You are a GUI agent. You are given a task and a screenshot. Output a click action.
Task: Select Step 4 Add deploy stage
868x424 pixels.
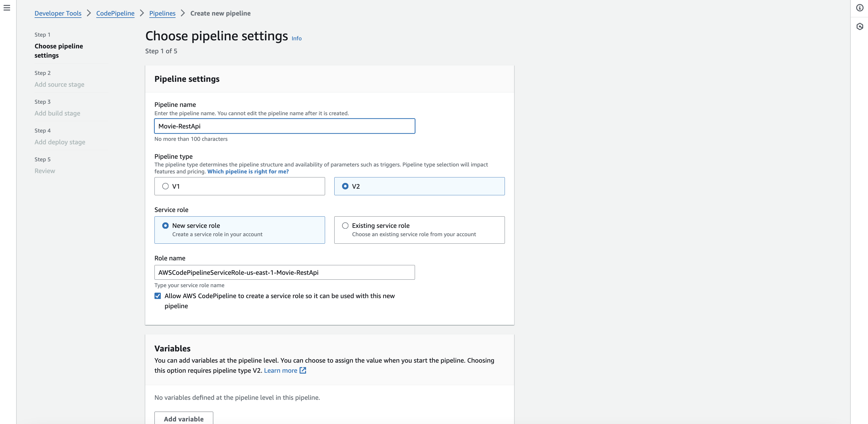(x=60, y=142)
